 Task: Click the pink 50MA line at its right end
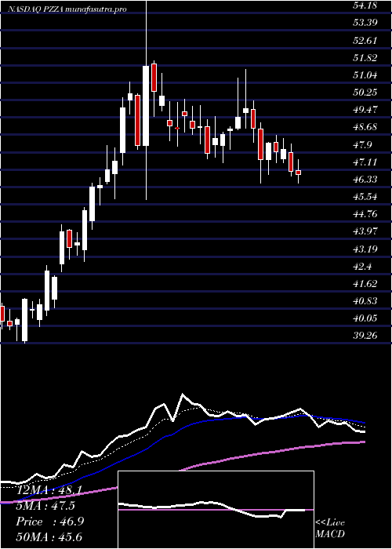[364, 442]
